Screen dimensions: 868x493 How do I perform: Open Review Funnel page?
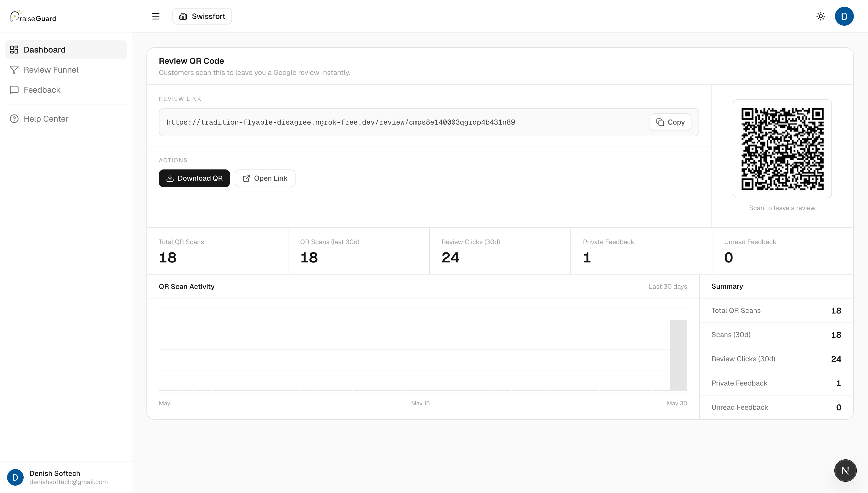pyautogui.click(x=66, y=70)
